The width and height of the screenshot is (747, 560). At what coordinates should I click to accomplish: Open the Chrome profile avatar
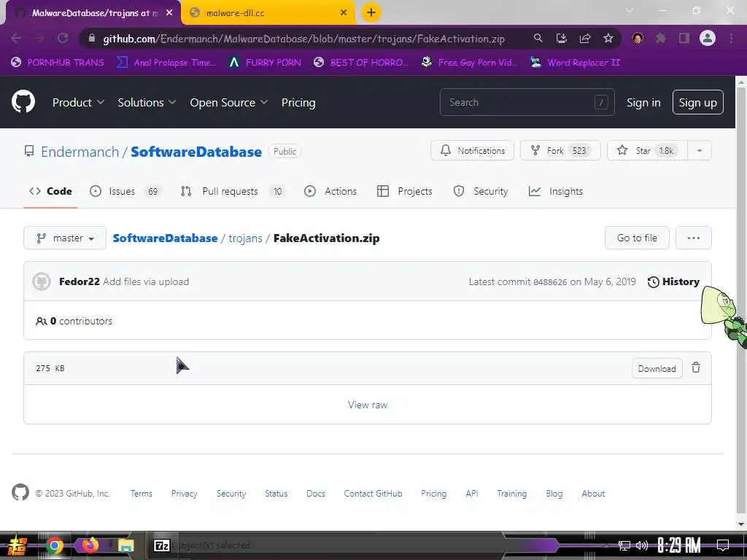[x=708, y=38]
